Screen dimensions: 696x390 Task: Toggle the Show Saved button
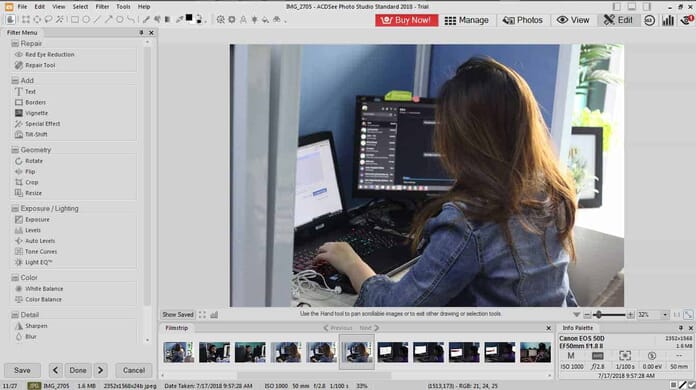click(x=178, y=315)
